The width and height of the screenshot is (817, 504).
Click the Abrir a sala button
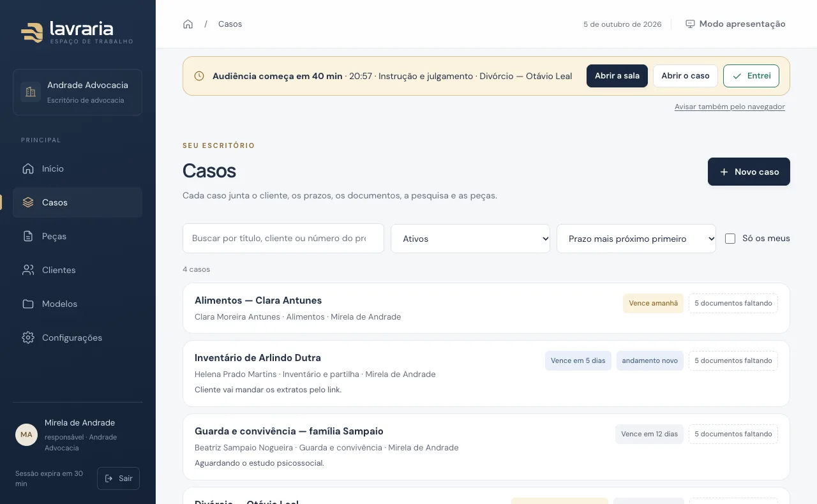tap(617, 76)
